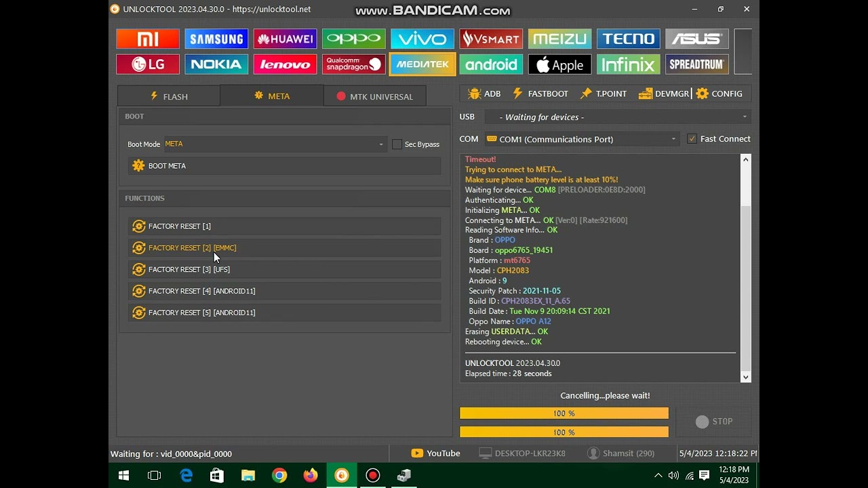
Task: Open Microsoft Store from the taskbar
Action: (217, 476)
